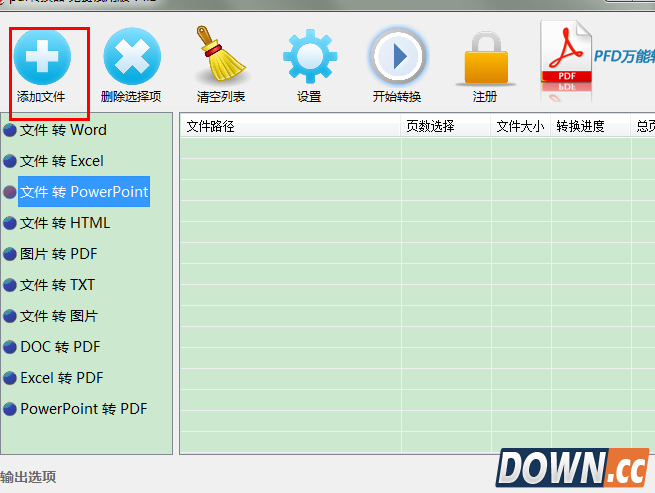The width and height of the screenshot is (655, 493).
Task: Start conversion with the play icon
Action: pyautogui.click(x=398, y=56)
